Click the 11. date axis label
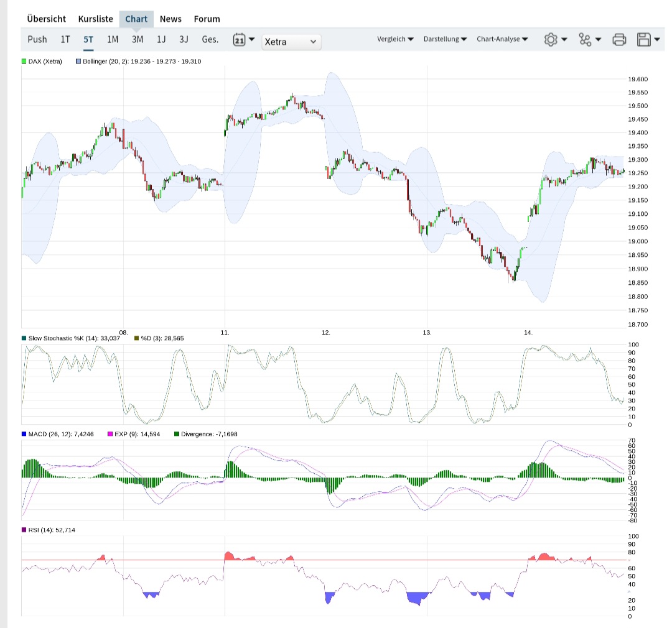 point(225,333)
